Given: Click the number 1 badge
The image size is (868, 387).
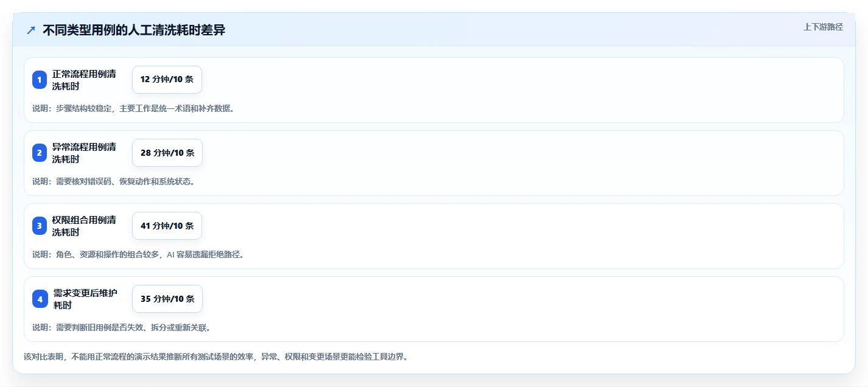Looking at the screenshot, I should 40,80.
